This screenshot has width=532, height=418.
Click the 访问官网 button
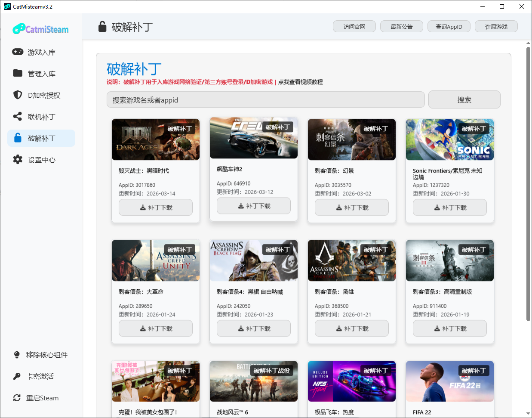point(354,27)
